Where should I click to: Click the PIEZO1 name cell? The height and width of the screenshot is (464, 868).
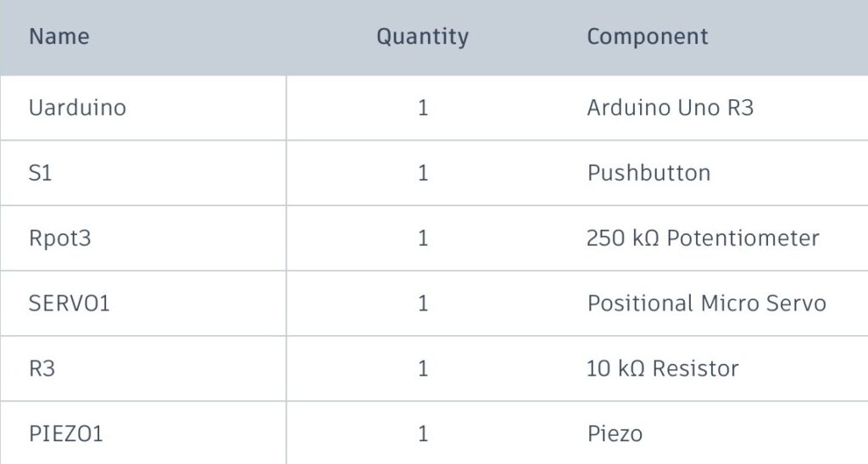(66, 434)
